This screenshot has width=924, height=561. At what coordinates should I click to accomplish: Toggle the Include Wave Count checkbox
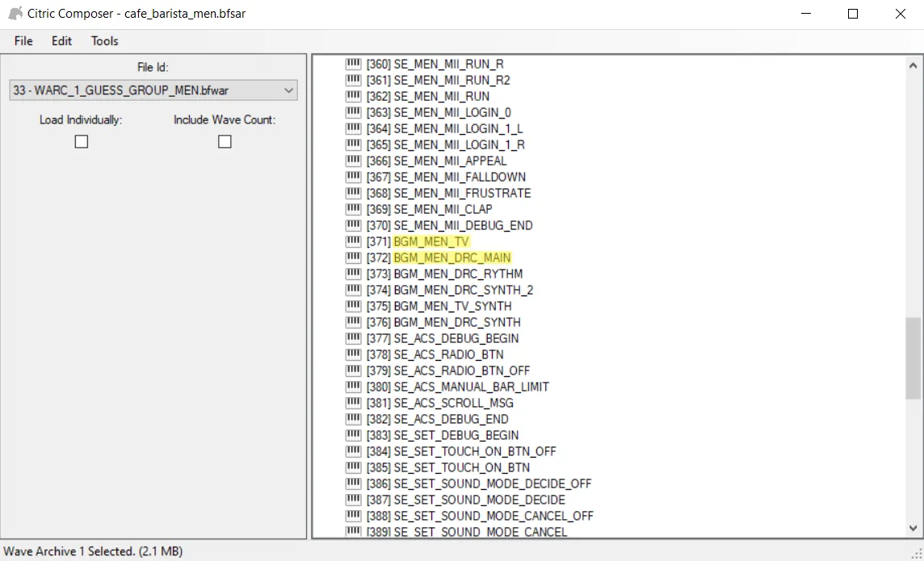tap(225, 142)
